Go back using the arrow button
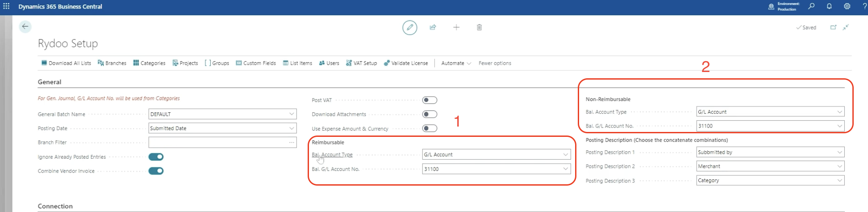Screen dimensions: 868x212 coord(25,27)
